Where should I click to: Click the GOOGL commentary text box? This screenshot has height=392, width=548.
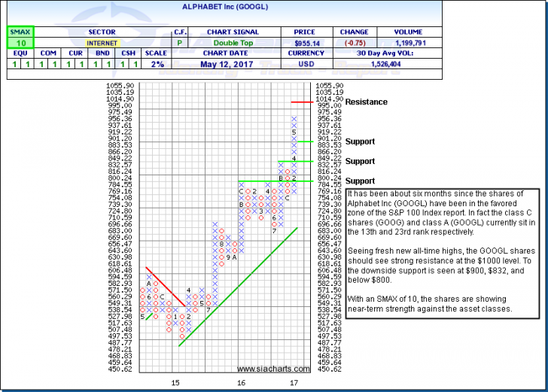[441, 253]
